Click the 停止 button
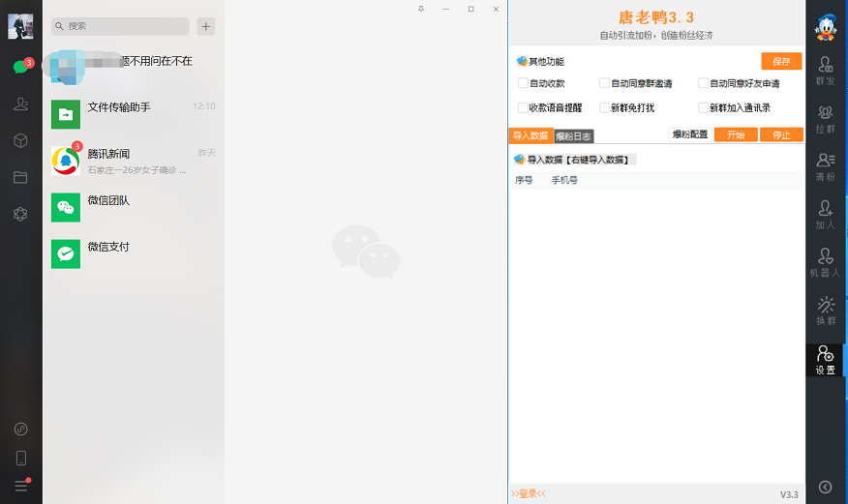The image size is (848, 504). pyautogui.click(x=781, y=134)
